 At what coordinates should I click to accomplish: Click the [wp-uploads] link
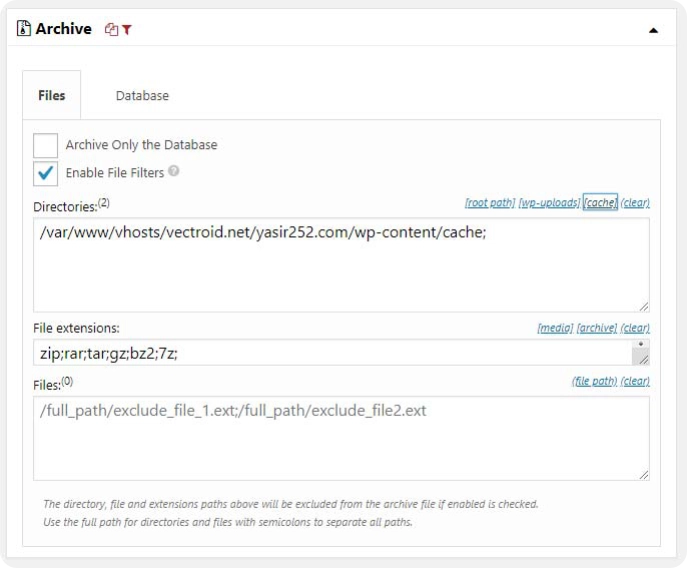pos(549,202)
